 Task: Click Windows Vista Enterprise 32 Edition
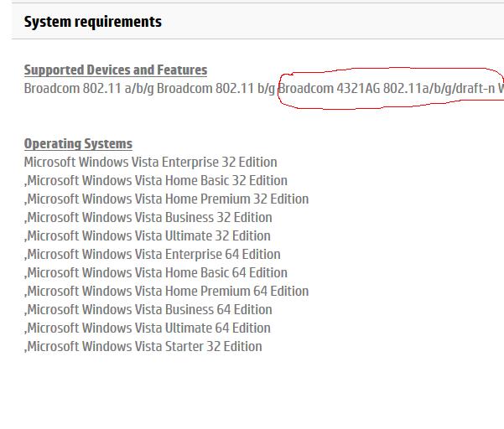coord(150,163)
